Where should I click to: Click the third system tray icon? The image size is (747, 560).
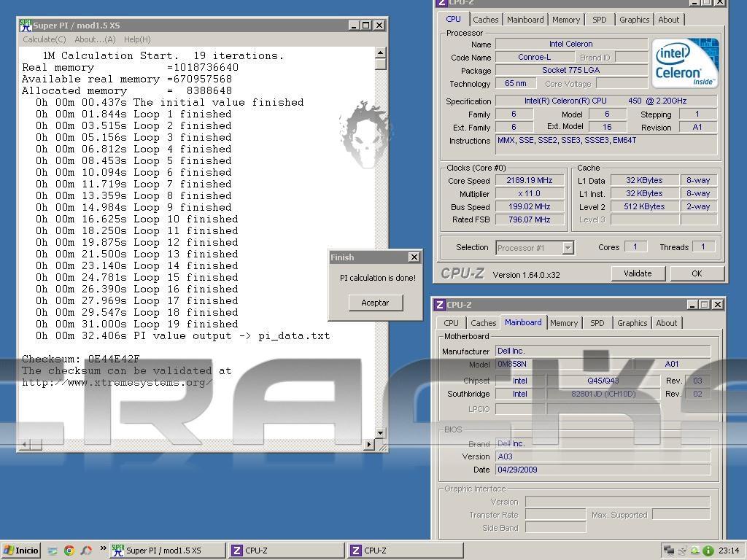pos(695,551)
